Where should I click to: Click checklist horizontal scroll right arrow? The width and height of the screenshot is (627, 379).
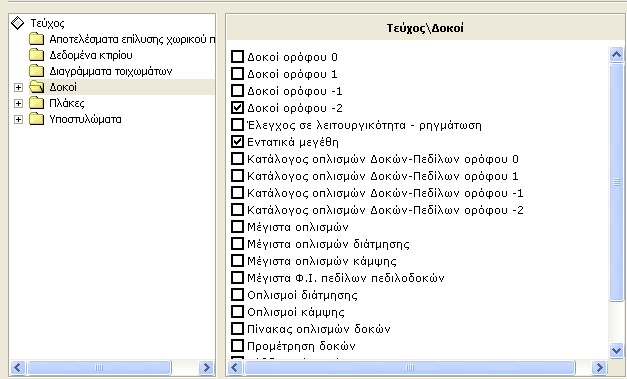[599, 367]
